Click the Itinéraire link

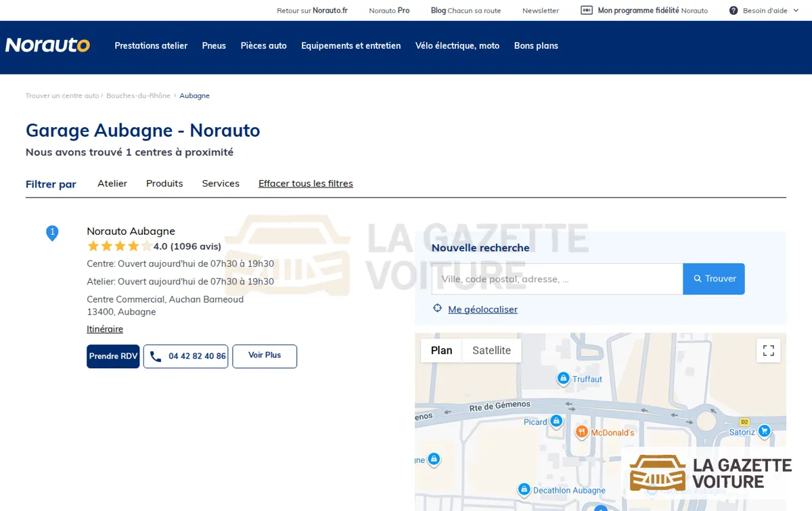point(105,329)
